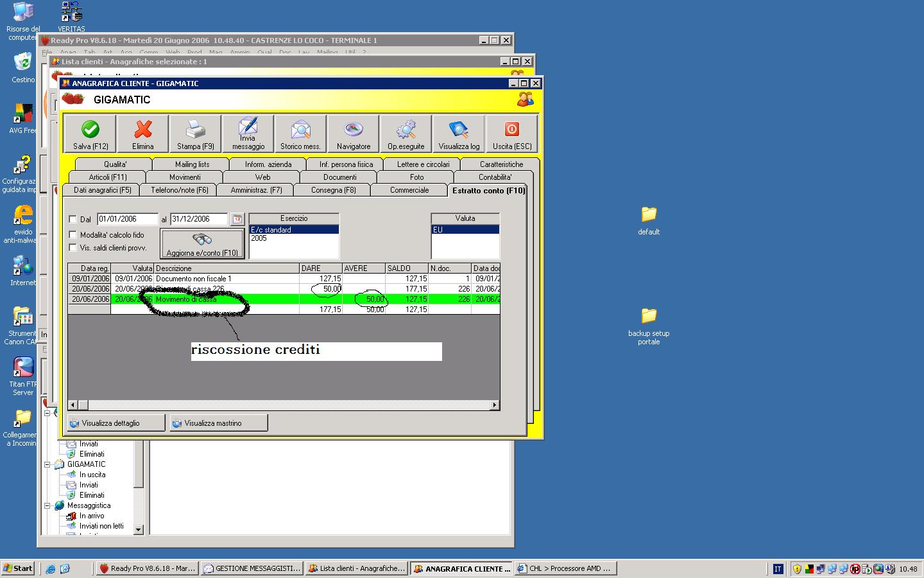The image size is (924, 578).
Task: Click the end date field 31/12/2006
Action: click(x=199, y=219)
